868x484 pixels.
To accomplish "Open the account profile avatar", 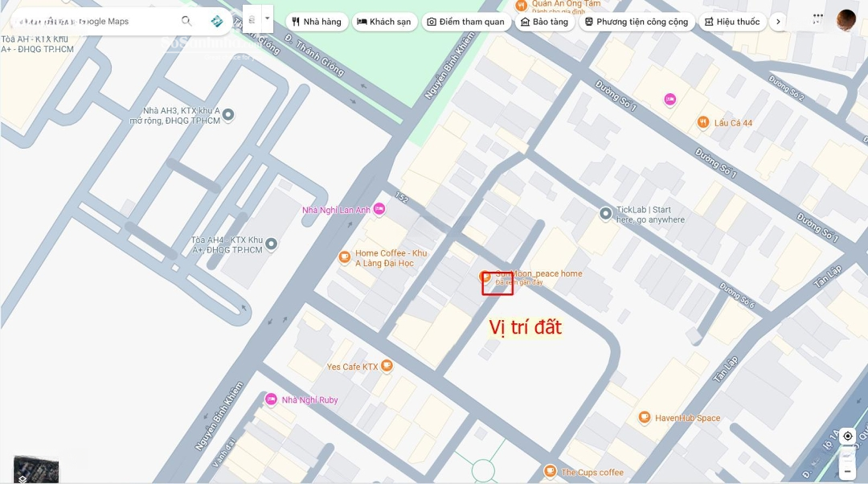I will click(845, 20).
